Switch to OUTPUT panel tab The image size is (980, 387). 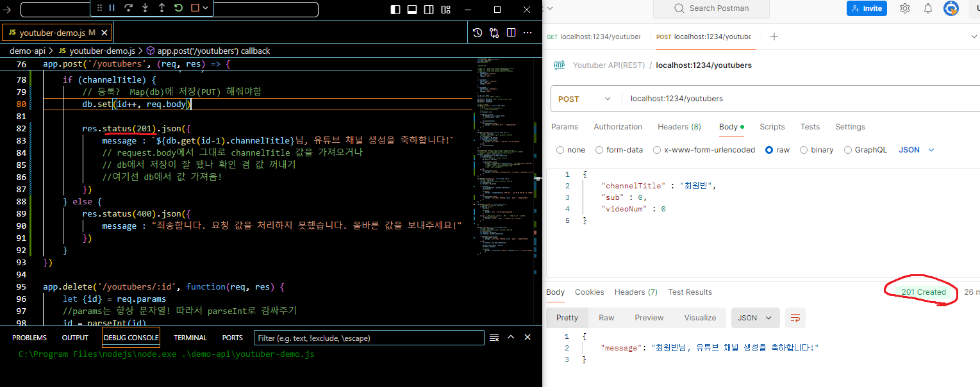[75, 338]
